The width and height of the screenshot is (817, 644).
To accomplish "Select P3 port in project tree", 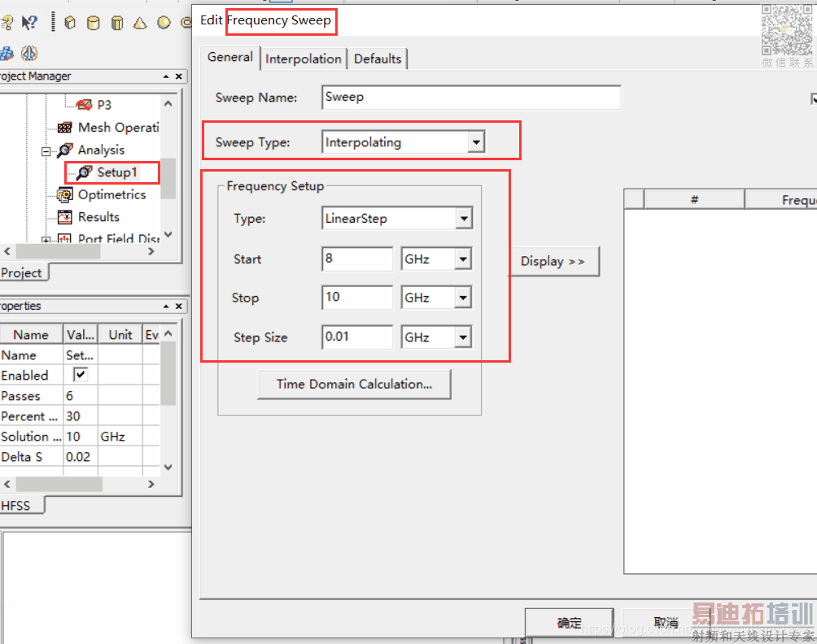I will (x=103, y=105).
